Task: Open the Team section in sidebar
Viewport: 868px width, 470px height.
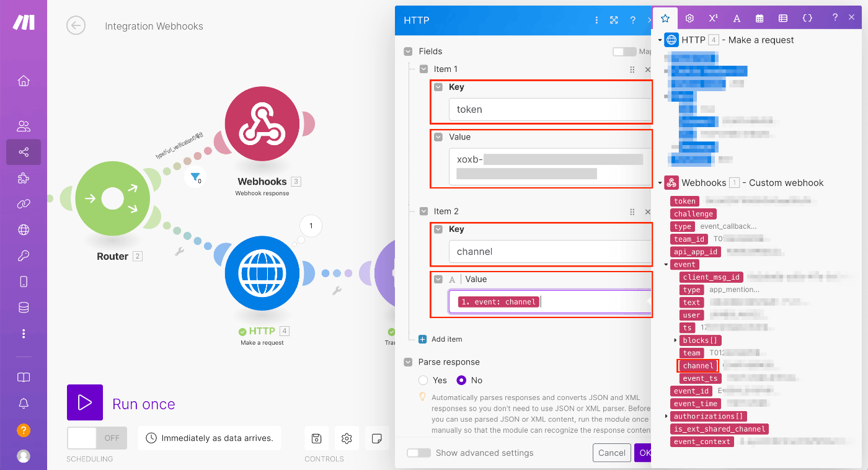Action: (24, 126)
